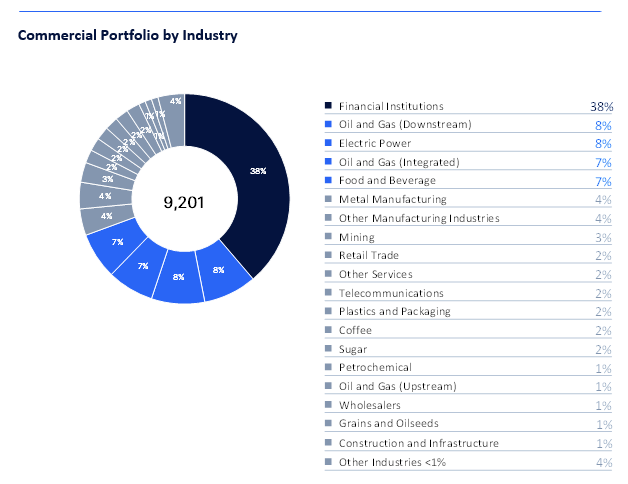
Task: Click the Construction and Infrastructure legend label
Action: click(x=419, y=443)
